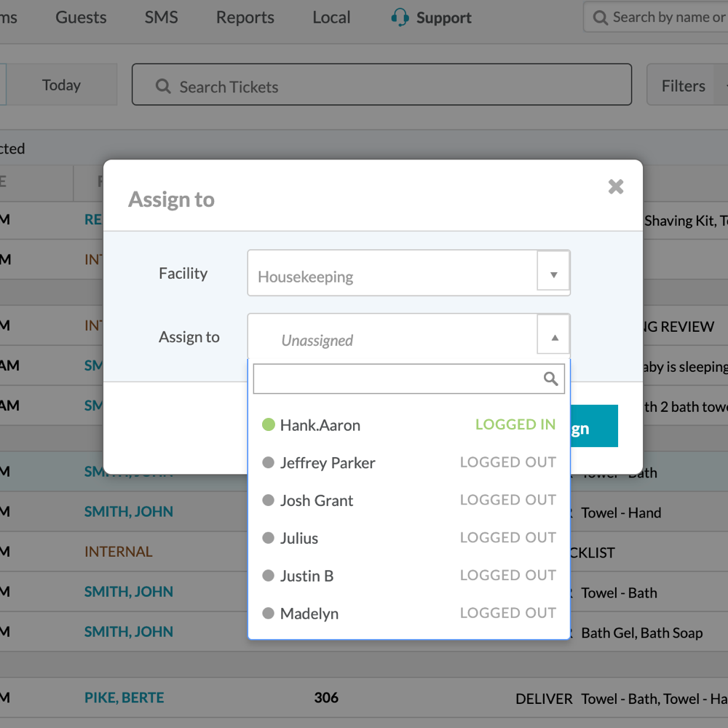Click inside the assignee filter text field

pos(397,379)
